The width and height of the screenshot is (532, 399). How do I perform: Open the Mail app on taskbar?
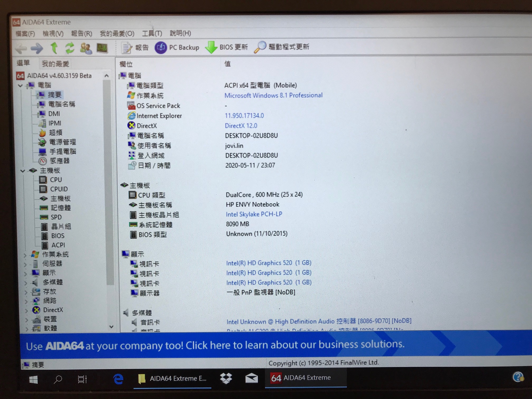[x=251, y=378]
